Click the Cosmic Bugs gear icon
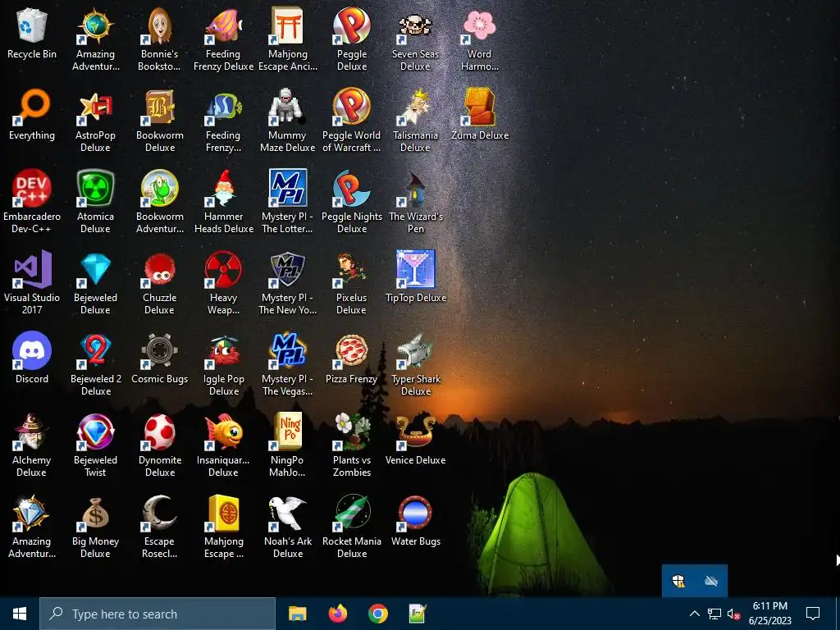 [160, 350]
